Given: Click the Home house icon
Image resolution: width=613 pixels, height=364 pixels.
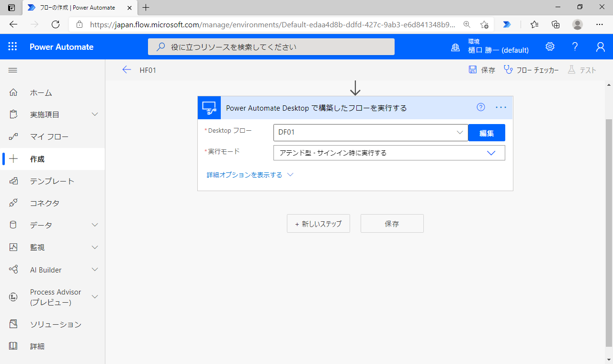Looking at the screenshot, I should click(x=13, y=92).
